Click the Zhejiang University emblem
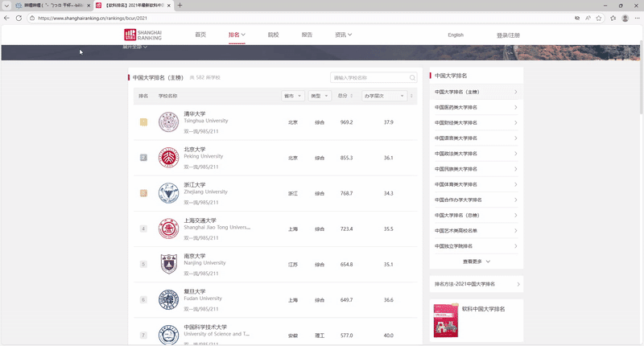 coord(168,193)
